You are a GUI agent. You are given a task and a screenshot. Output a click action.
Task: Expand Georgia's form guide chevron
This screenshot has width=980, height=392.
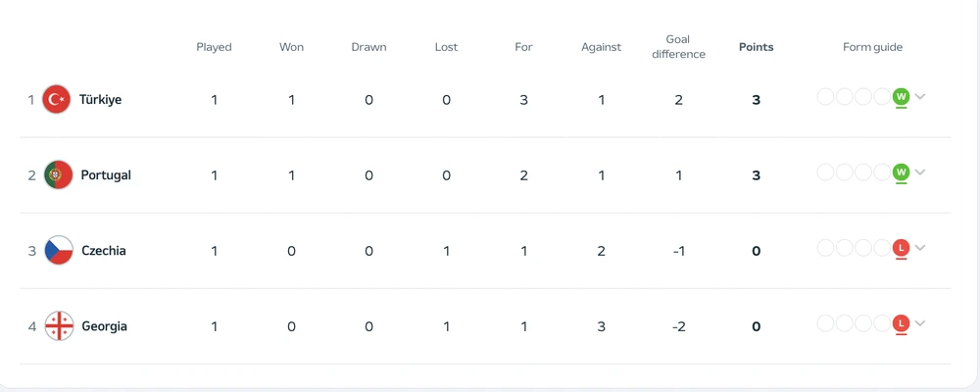pos(920,323)
